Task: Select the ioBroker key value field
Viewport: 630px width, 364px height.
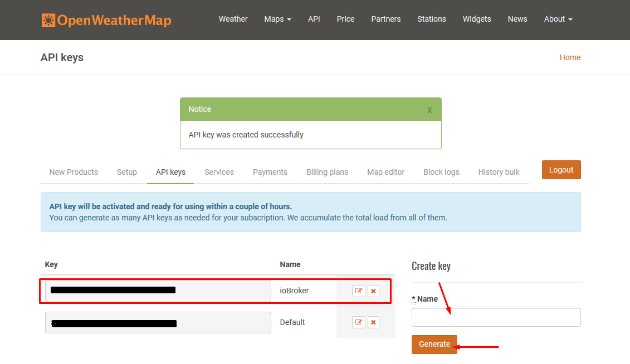Action: pyautogui.click(x=158, y=291)
